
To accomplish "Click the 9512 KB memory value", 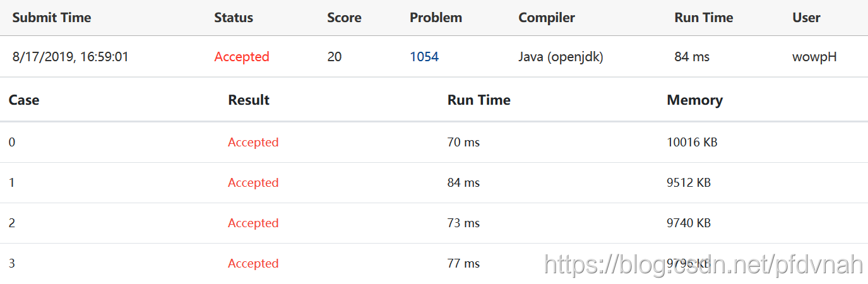I will [689, 183].
